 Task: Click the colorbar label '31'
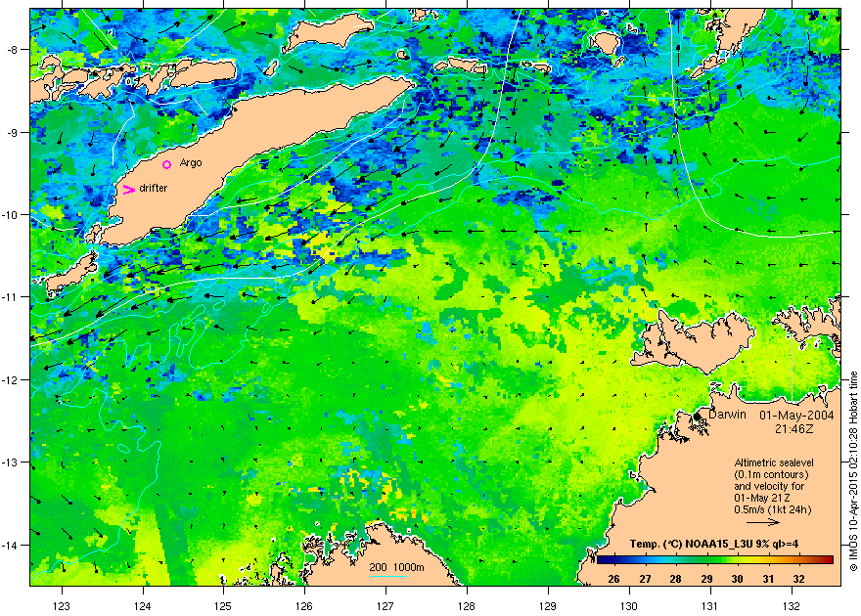(768, 579)
